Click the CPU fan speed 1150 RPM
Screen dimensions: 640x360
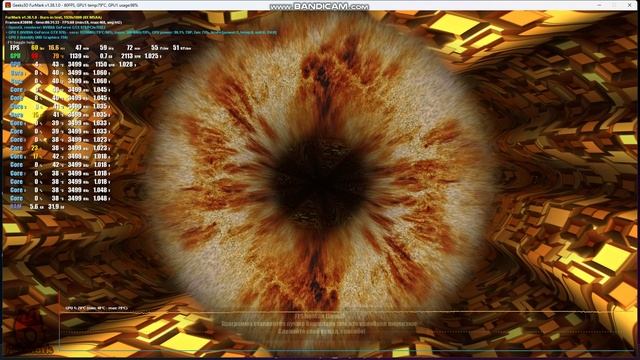click(x=101, y=64)
